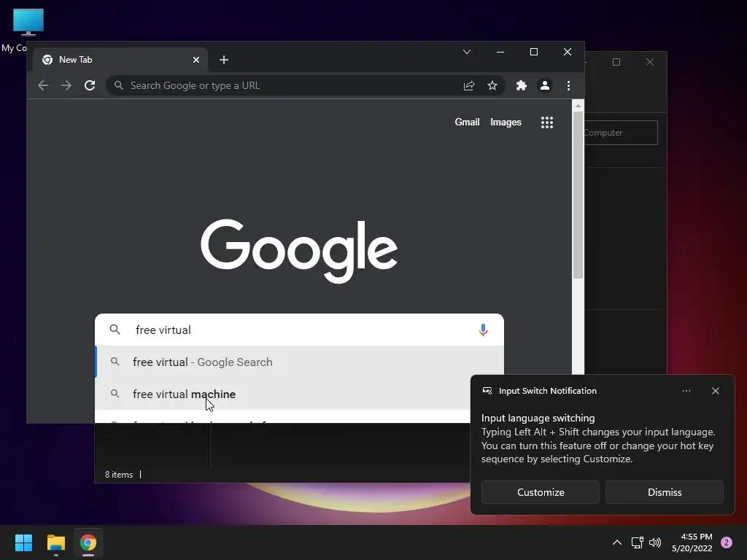Open Gmail link
The width and height of the screenshot is (747, 560).
coord(467,122)
